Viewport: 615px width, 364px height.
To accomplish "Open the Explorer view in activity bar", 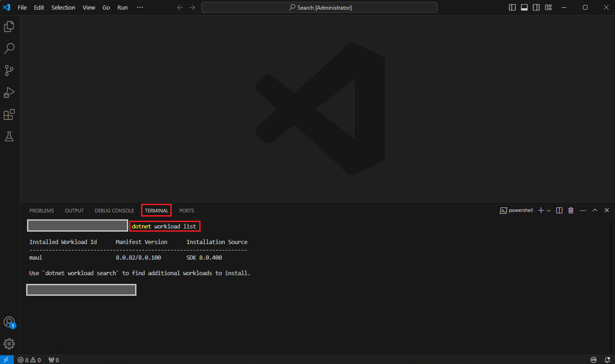I will (9, 27).
